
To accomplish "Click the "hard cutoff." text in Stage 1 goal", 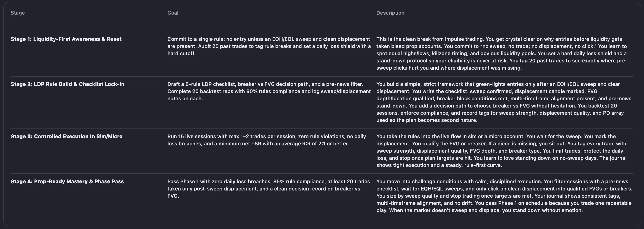I will coord(181,53).
